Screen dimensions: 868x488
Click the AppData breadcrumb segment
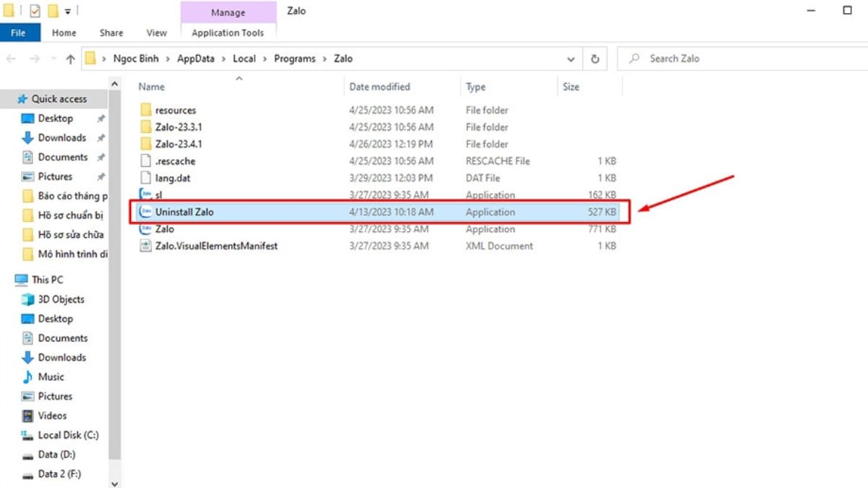click(196, 59)
